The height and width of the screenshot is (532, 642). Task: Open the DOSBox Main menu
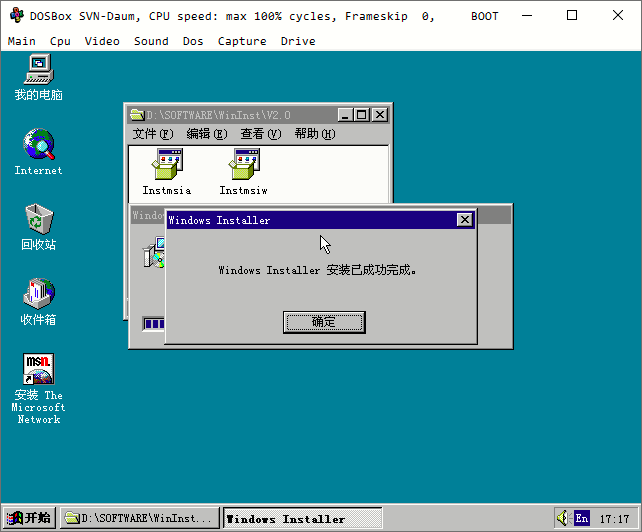coord(21,41)
